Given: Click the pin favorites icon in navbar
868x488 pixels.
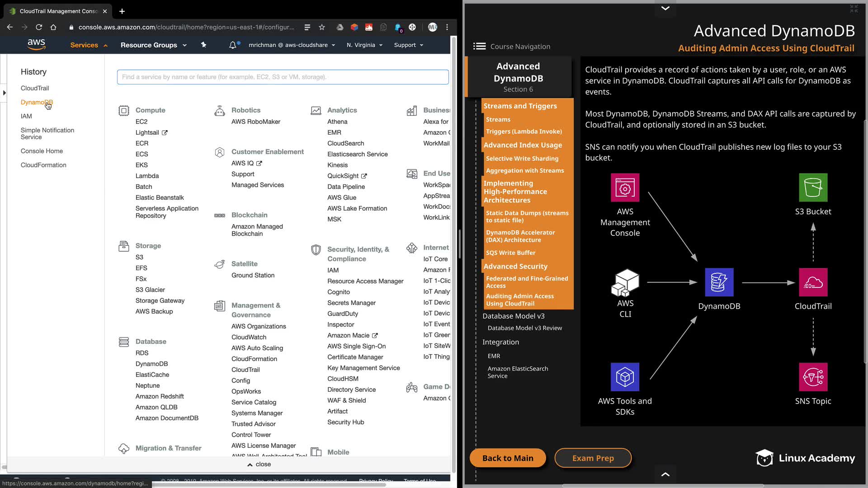Looking at the screenshot, I should point(203,45).
